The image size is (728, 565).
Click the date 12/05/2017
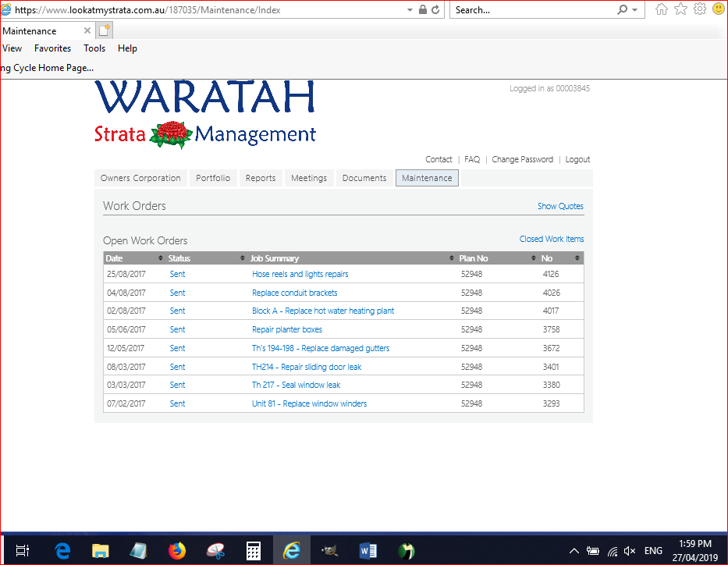click(x=126, y=348)
